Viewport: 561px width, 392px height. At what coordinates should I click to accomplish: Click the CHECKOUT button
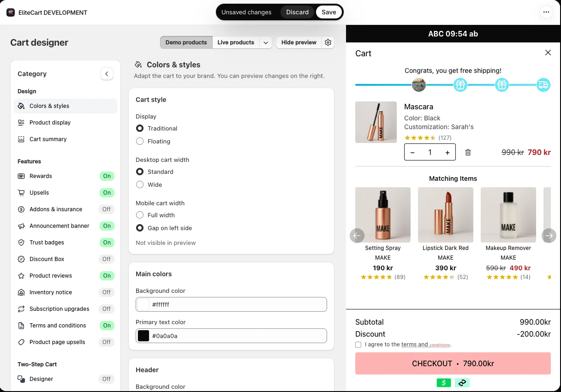tap(453, 363)
